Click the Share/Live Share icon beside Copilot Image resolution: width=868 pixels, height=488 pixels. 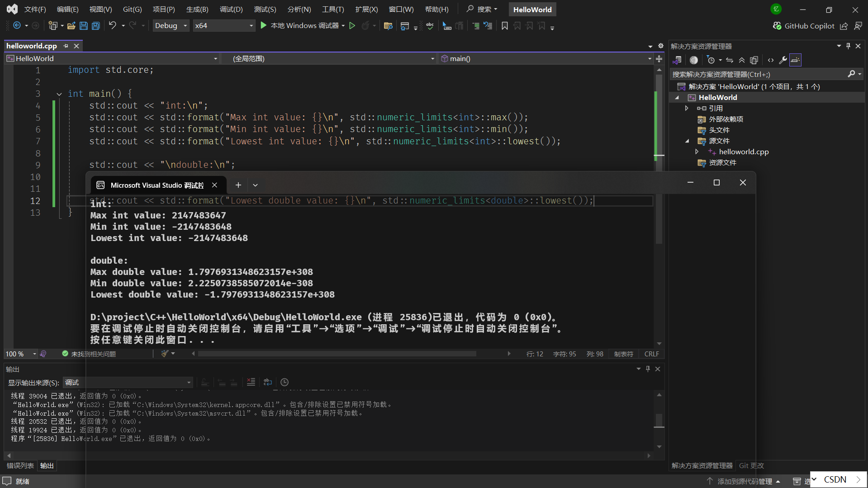pyautogui.click(x=844, y=26)
